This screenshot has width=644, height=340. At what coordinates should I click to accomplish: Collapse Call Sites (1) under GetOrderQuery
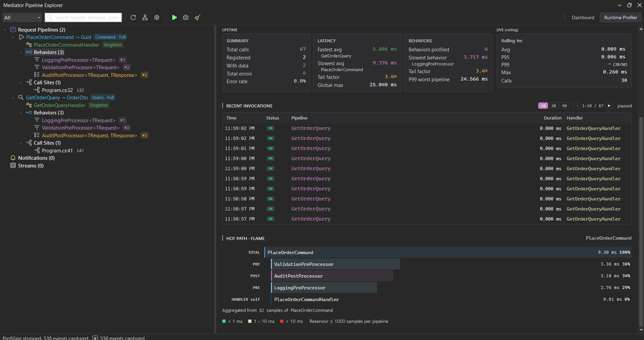click(x=21, y=143)
